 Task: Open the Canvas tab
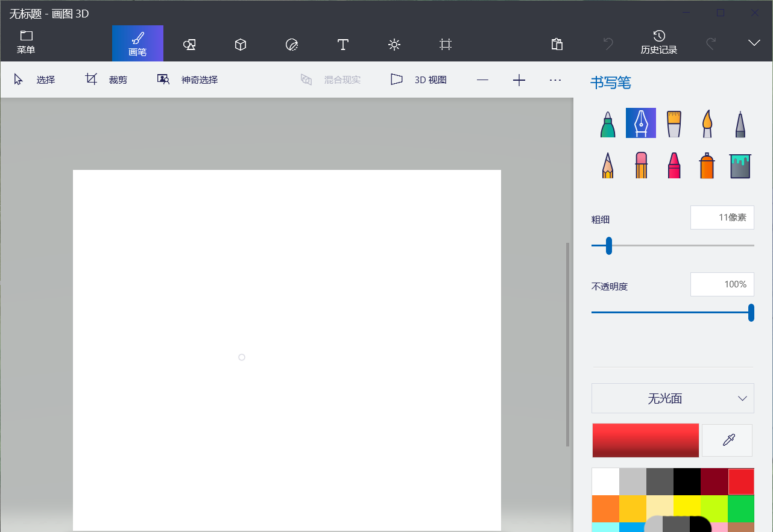click(x=446, y=44)
